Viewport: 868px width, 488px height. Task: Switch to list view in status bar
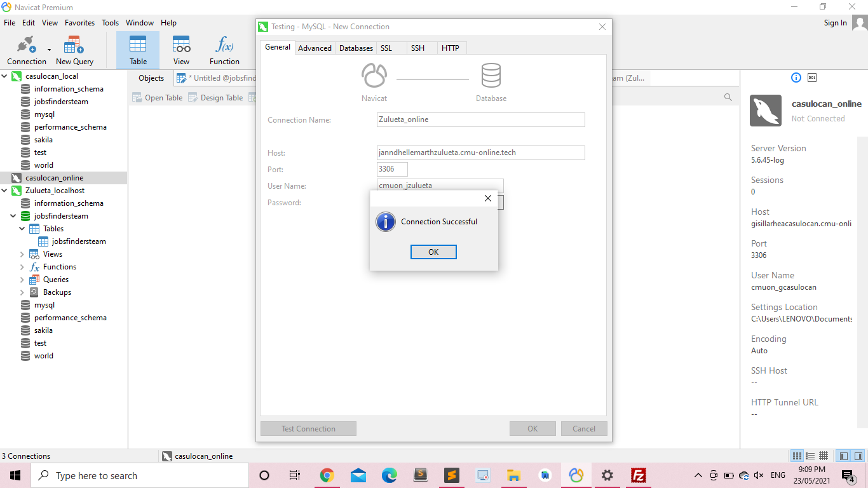[810, 456]
